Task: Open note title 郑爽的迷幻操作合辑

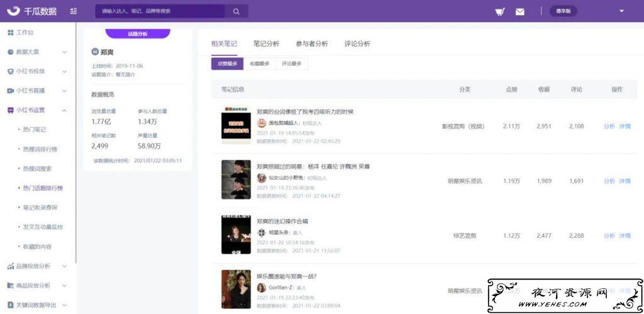Action: click(x=282, y=221)
